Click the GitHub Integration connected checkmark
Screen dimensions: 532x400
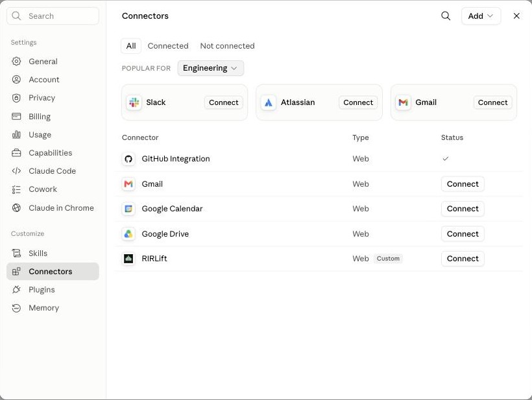pos(446,158)
